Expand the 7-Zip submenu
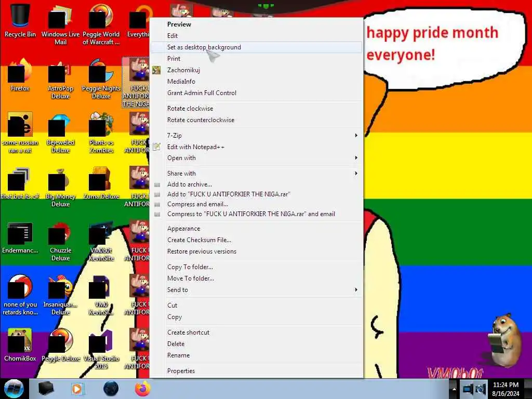The width and height of the screenshot is (532, 399). [x=256, y=136]
